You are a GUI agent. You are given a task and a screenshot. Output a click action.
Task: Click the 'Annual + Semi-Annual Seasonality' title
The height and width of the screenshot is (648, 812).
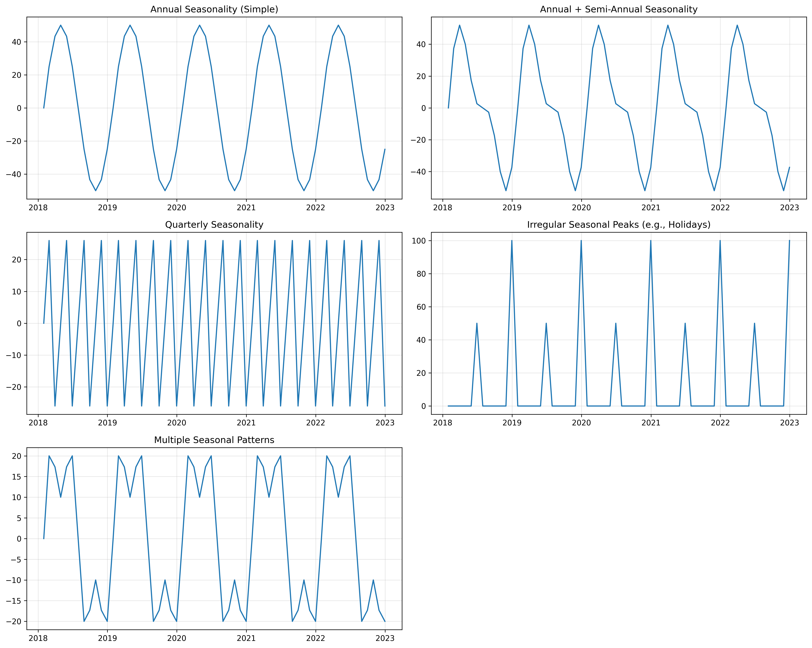pos(618,9)
